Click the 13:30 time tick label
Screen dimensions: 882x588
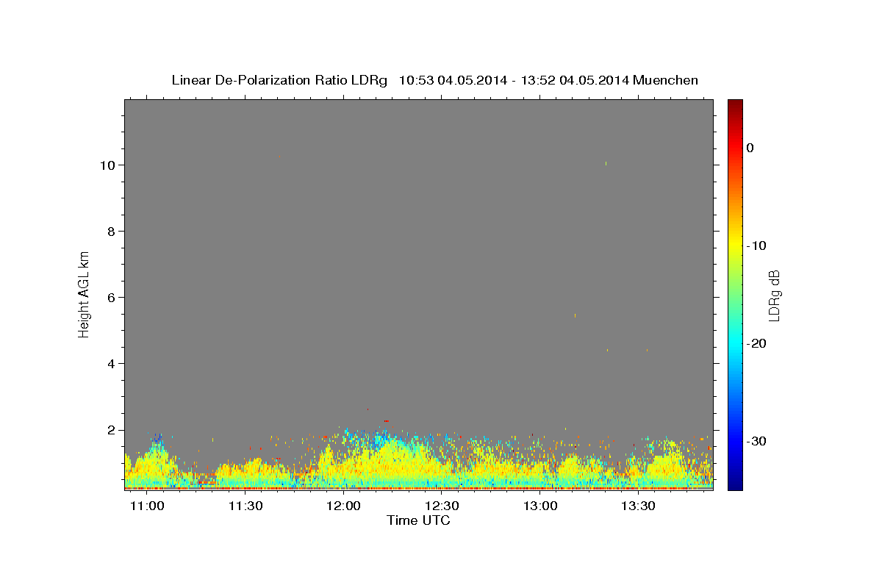point(638,506)
